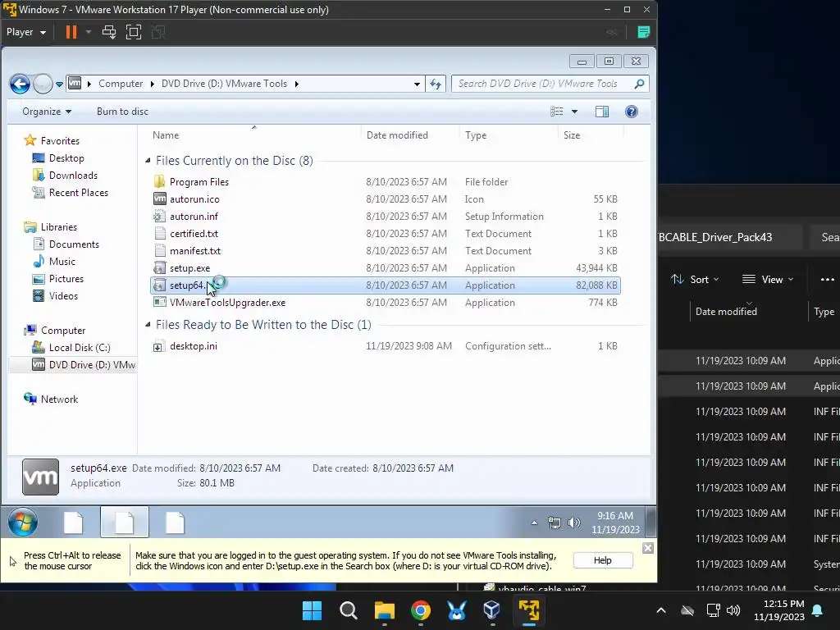The width and height of the screenshot is (840, 630).
Task: Open the Organize menu
Action: [x=47, y=112]
